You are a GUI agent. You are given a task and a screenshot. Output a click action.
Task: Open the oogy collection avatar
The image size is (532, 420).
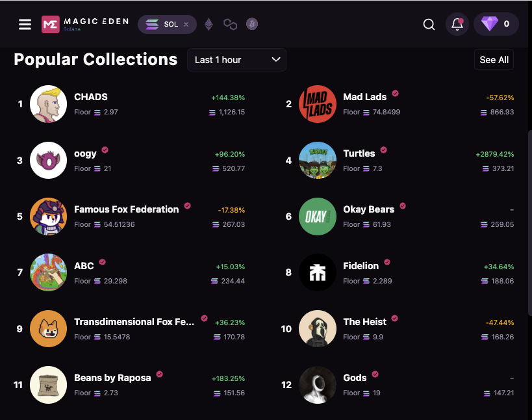pos(48,160)
